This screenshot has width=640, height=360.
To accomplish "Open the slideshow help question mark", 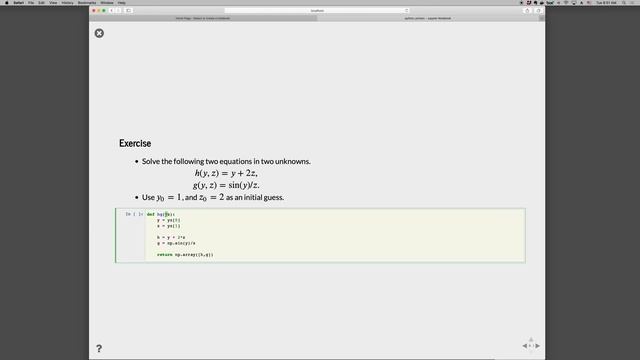I will click(x=99, y=348).
